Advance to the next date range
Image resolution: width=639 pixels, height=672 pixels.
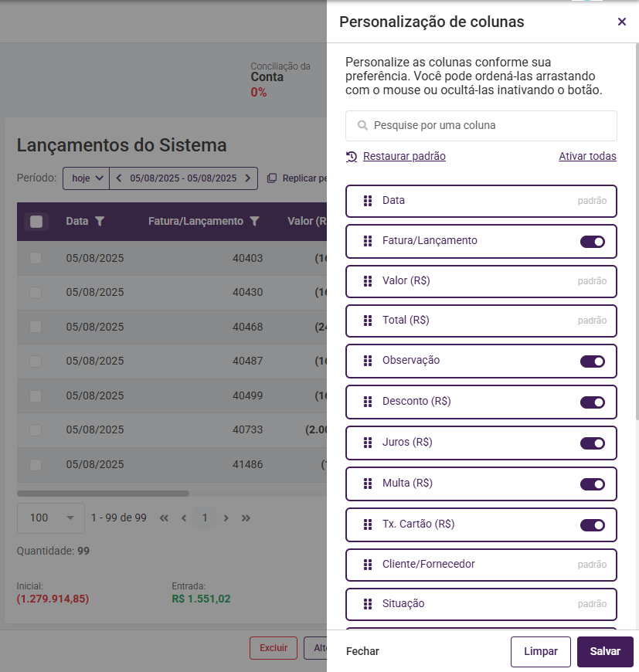click(x=247, y=178)
